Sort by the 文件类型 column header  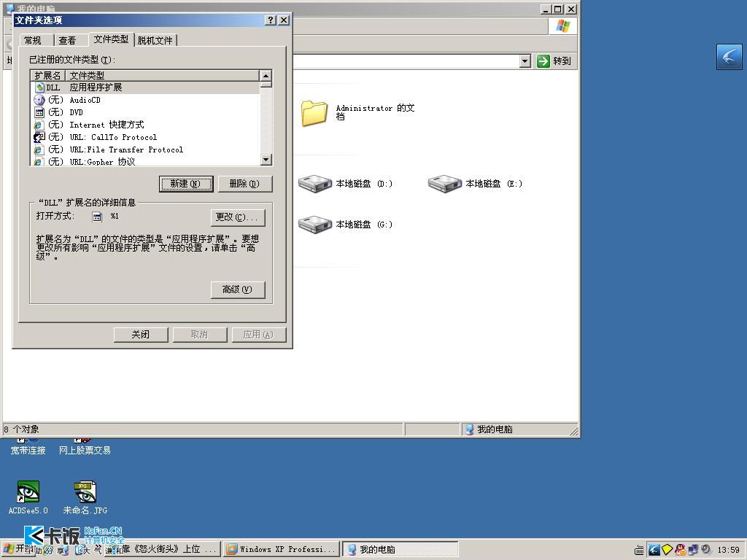163,75
